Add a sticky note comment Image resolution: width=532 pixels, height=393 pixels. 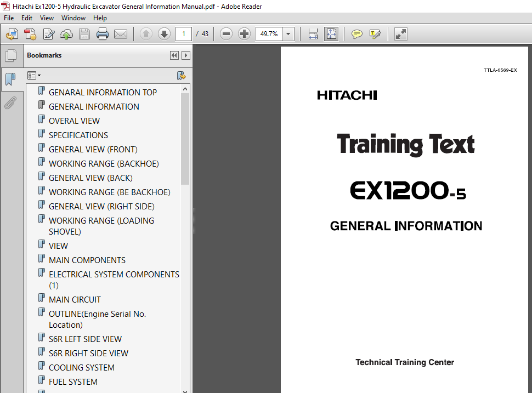point(356,34)
